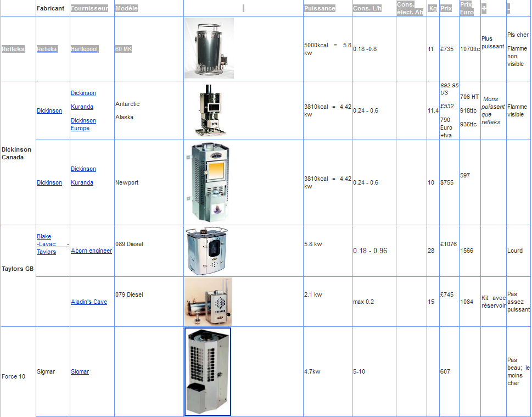Visit the Acorn engineer supplier link
The height and width of the screenshot is (417, 532).
point(91,251)
